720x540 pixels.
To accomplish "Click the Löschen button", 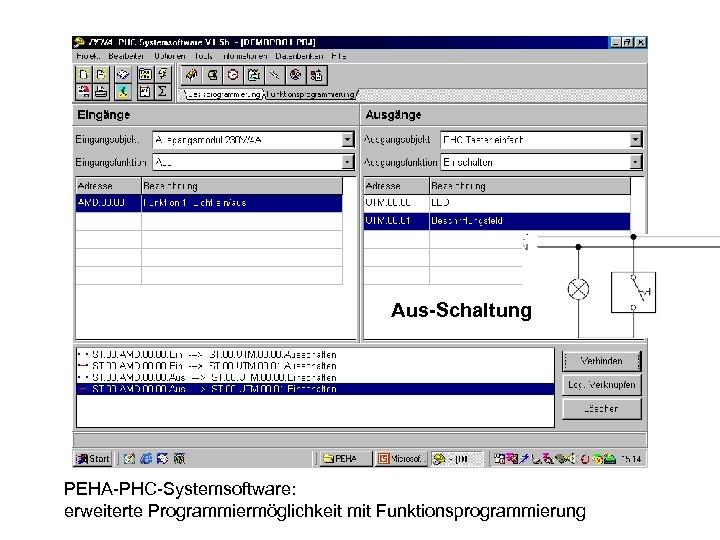I will 602,409.
